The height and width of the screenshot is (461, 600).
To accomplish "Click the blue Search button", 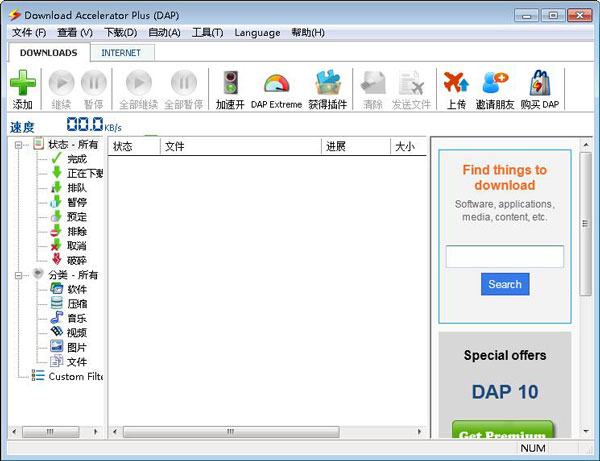I will coord(505,284).
